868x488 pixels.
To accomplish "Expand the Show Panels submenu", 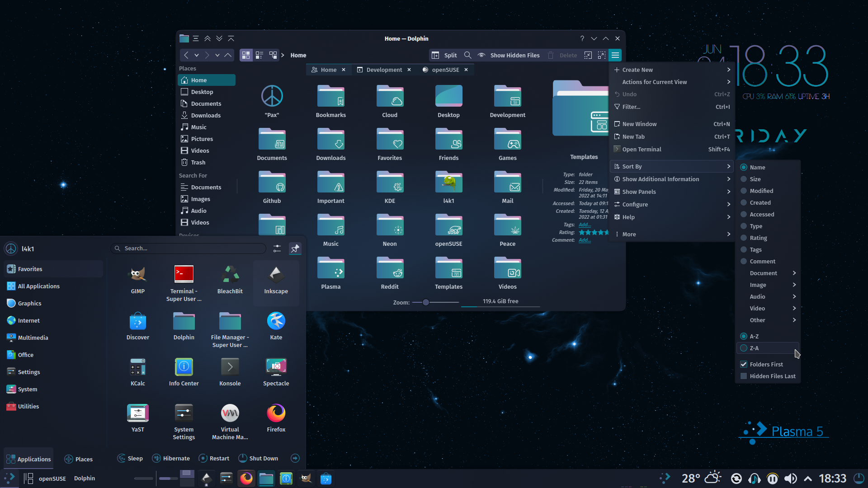I will point(671,192).
